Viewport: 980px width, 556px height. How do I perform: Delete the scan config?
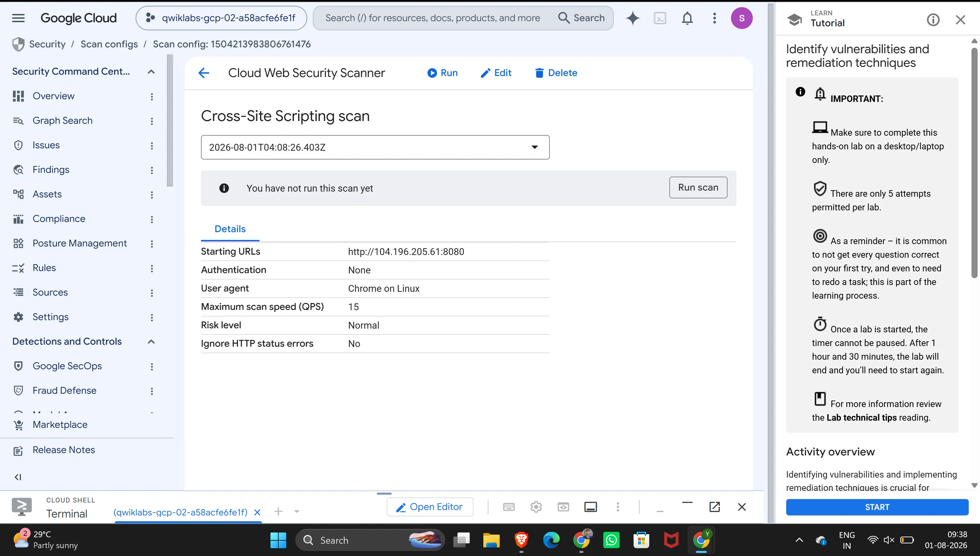[x=556, y=73]
